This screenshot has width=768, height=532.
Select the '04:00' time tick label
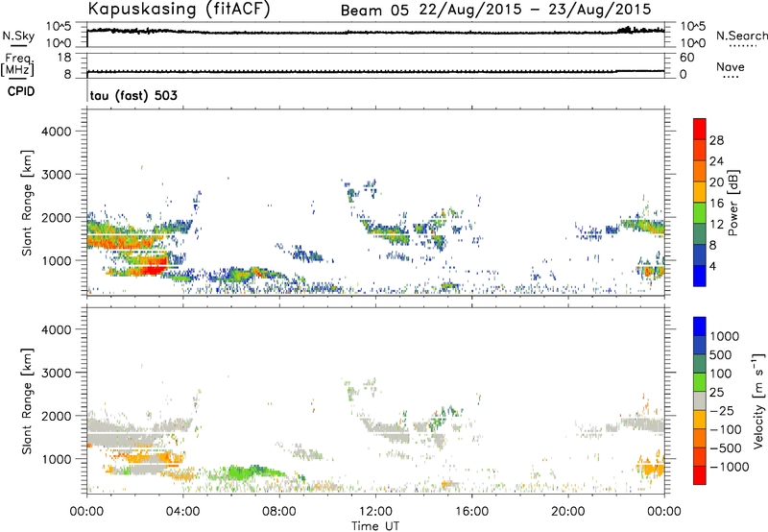click(183, 512)
